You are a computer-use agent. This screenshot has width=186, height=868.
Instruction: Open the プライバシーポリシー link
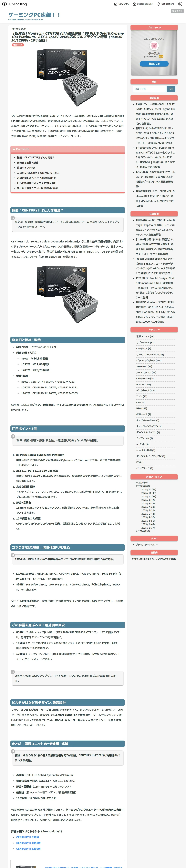point(146,545)
